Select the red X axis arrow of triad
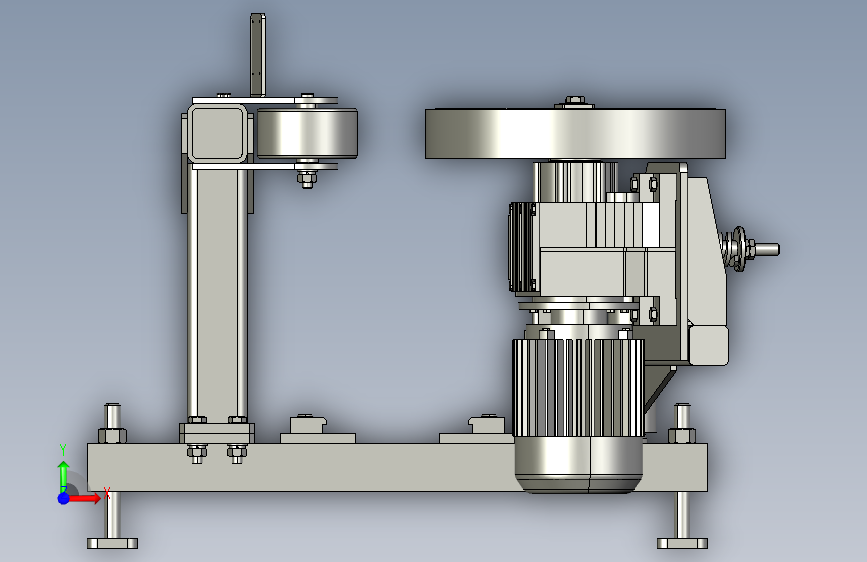This screenshot has height=562, width=867. coord(84,498)
